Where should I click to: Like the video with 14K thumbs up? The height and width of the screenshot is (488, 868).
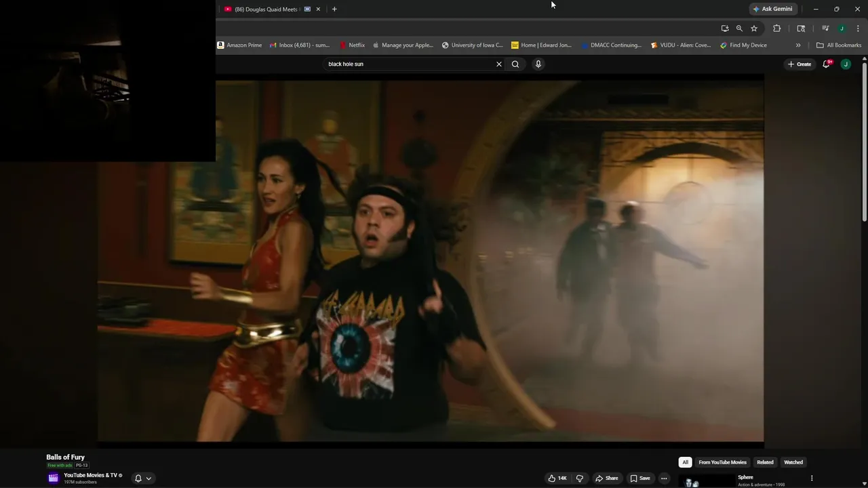(x=557, y=478)
